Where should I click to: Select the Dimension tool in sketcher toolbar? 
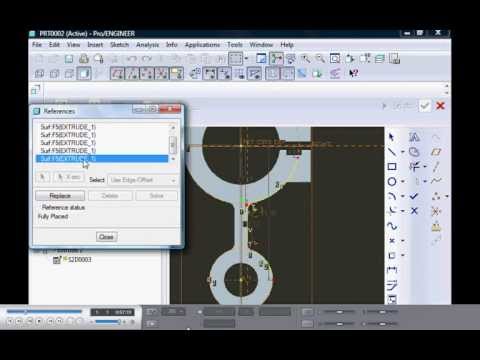392,270
